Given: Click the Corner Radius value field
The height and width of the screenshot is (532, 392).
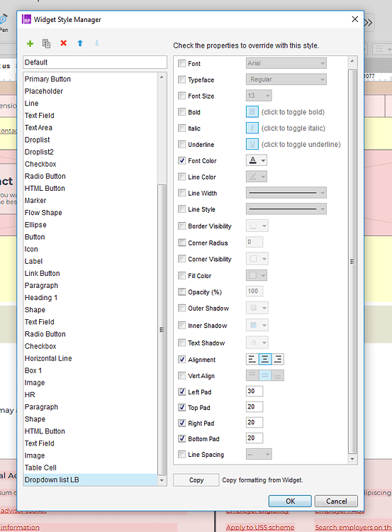Looking at the screenshot, I should click(254, 242).
